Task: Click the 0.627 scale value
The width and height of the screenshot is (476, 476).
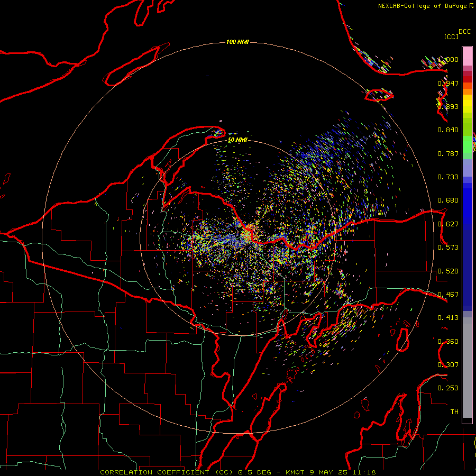Action: 448,224
